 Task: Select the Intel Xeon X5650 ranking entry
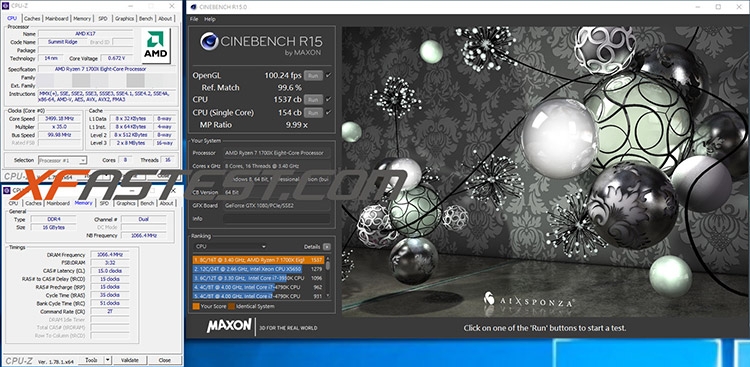259,269
